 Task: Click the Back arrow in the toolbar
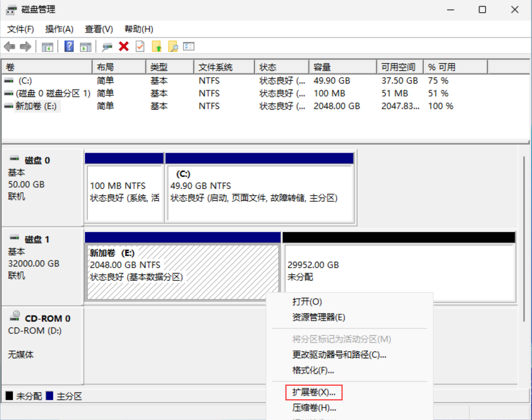(x=9, y=47)
